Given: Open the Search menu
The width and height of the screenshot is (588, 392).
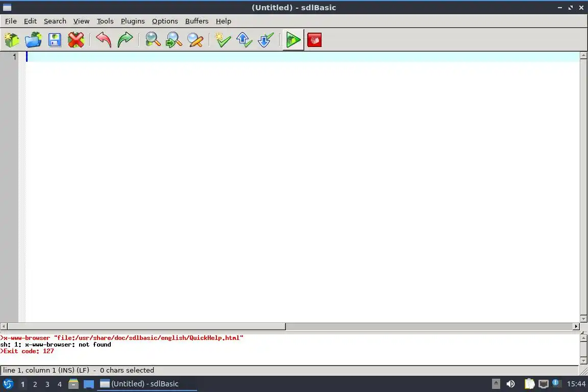Looking at the screenshot, I should point(55,21).
